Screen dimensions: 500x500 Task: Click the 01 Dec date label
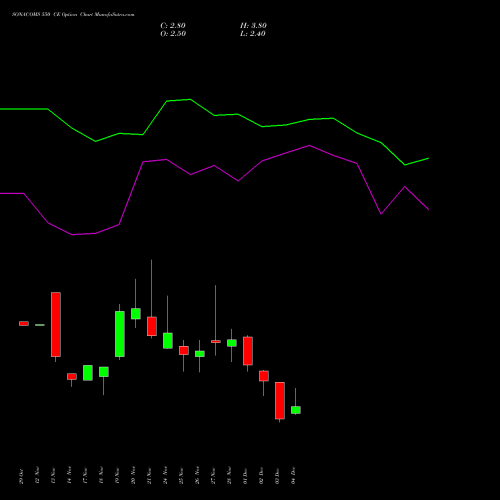pos(245,476)
